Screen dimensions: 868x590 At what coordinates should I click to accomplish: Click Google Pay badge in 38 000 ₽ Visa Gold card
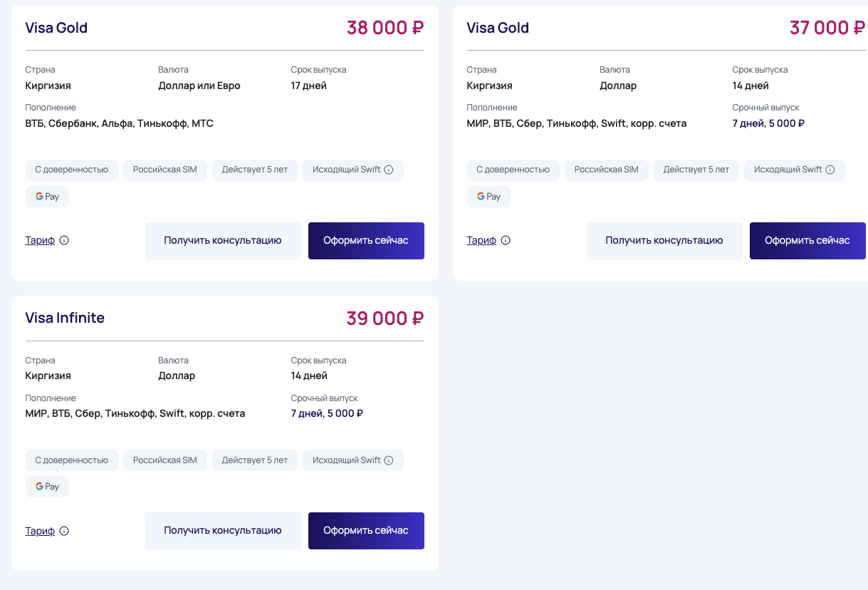(x=48, y=197)
